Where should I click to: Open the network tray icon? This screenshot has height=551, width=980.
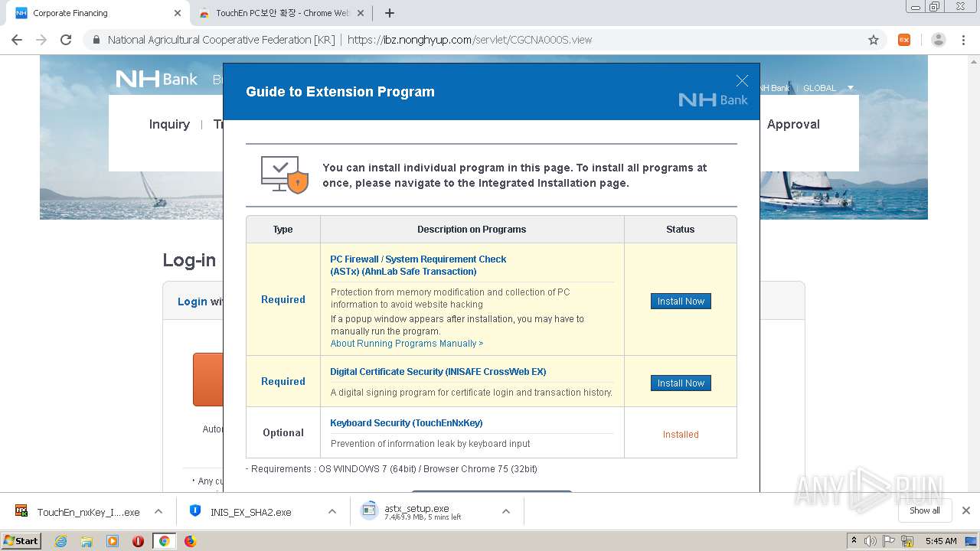[x=908, y=541]
